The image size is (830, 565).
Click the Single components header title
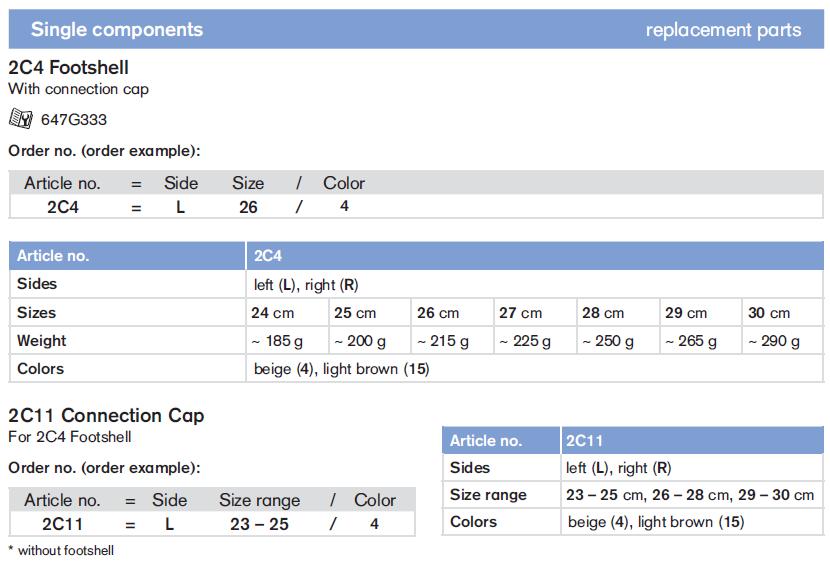click(x=116, y=30)
